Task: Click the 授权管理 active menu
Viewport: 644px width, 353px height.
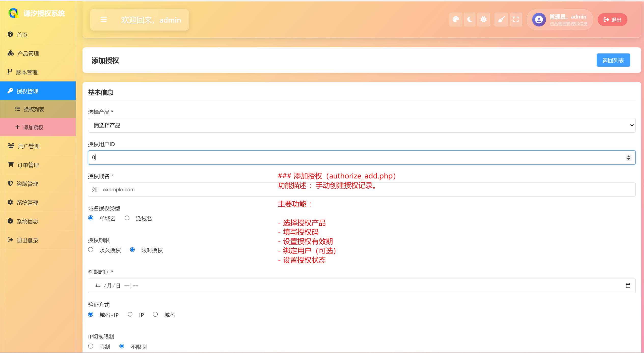Action: point(38,91)
